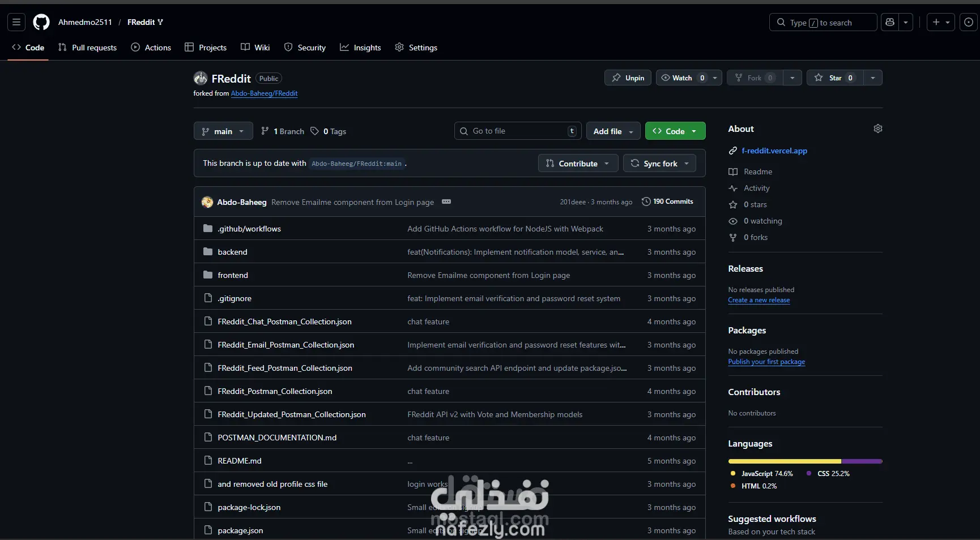Open the issues circle icon in header
The width and height of the screenshot is (980, 540).
969,22
